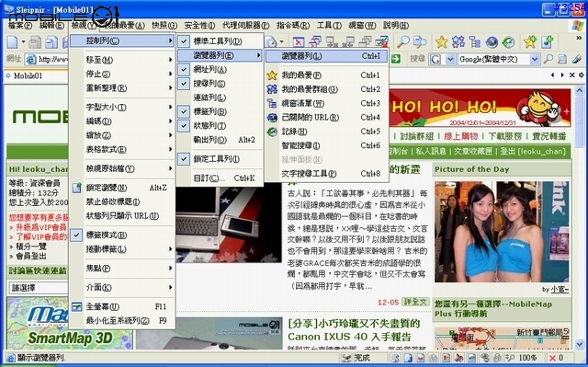Click the favorites group toolbar icon
This screenshot has height=367, width=588.
[458, 41]
